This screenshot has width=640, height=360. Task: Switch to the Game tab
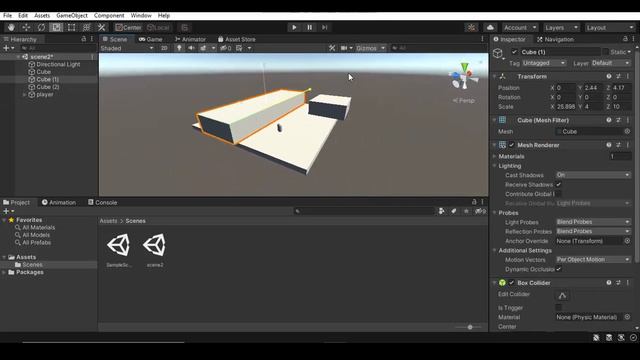(x=151, y=39)
